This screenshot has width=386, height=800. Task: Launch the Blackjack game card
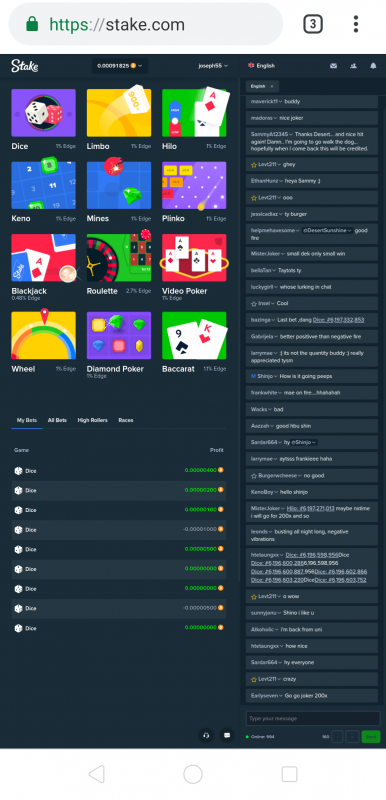point(43,258)
